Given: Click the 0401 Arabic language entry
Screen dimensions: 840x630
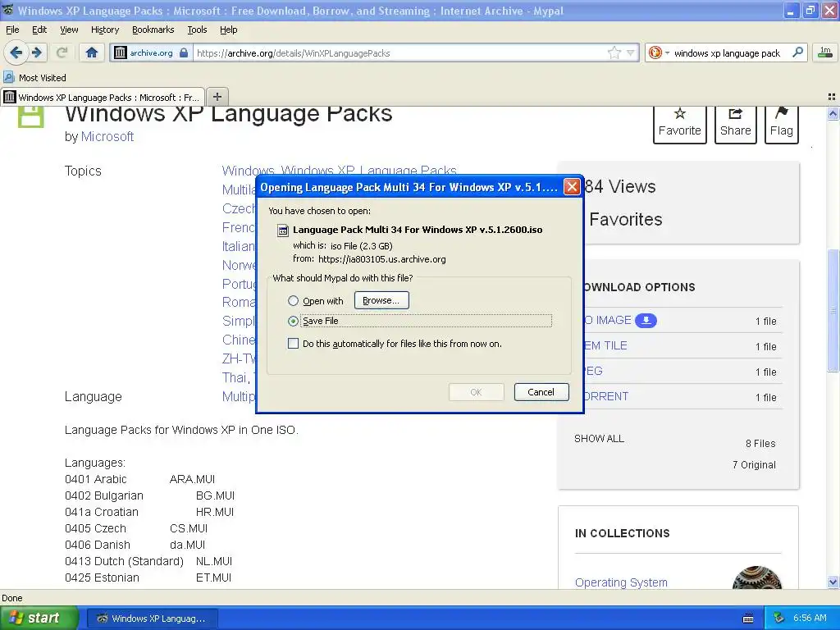Looking at the screenshot, I should (x=139, y=479).
